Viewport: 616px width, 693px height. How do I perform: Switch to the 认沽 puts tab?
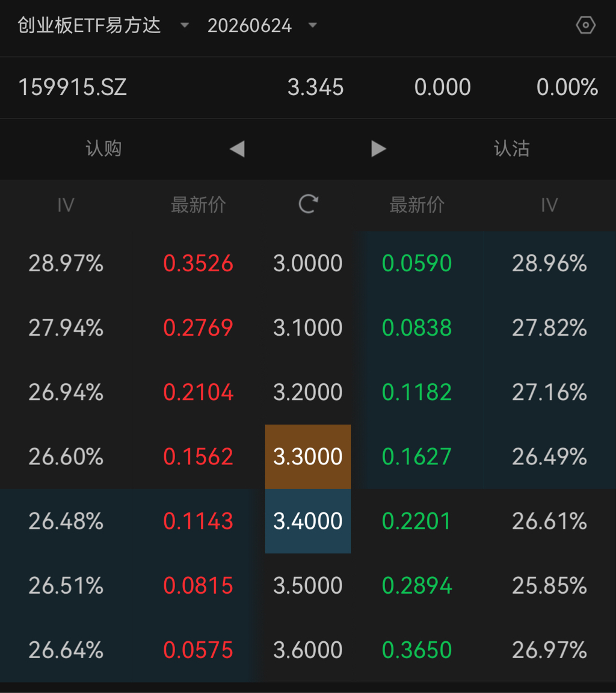click(511, 149)
